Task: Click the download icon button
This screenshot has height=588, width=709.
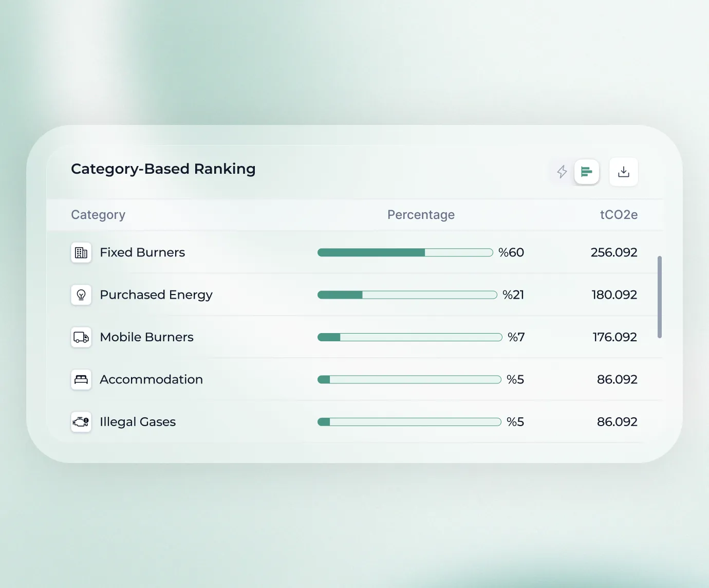Action: tap(623, 172)
